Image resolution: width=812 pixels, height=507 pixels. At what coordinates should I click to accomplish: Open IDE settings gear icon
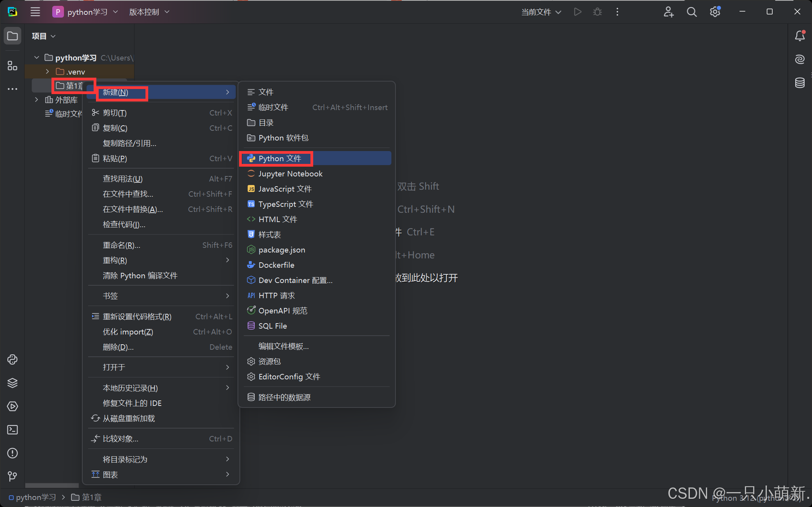click(x=714, y=12)
